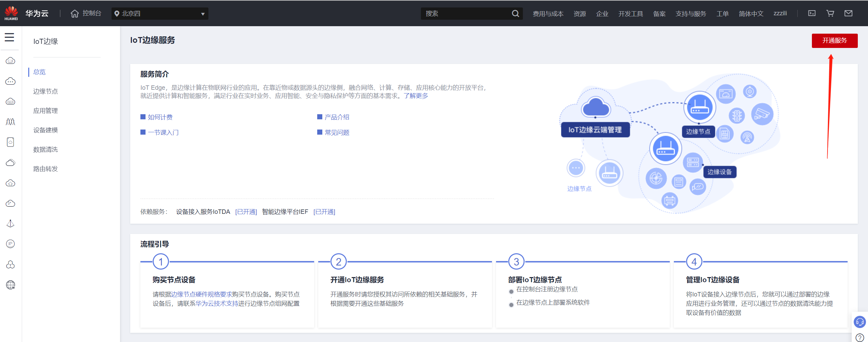This screenshot has width=868, height=342.
Task: Open the 企业 header menu
Action: [602, 14]
